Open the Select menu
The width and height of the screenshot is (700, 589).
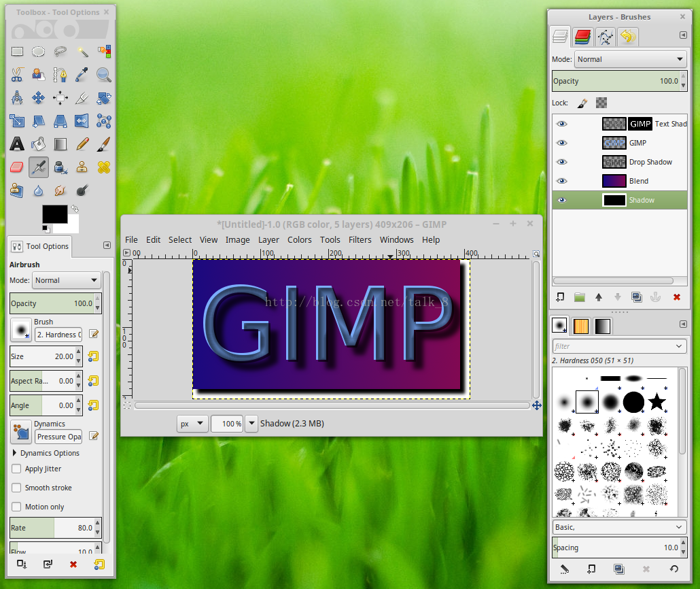point(180,240)
